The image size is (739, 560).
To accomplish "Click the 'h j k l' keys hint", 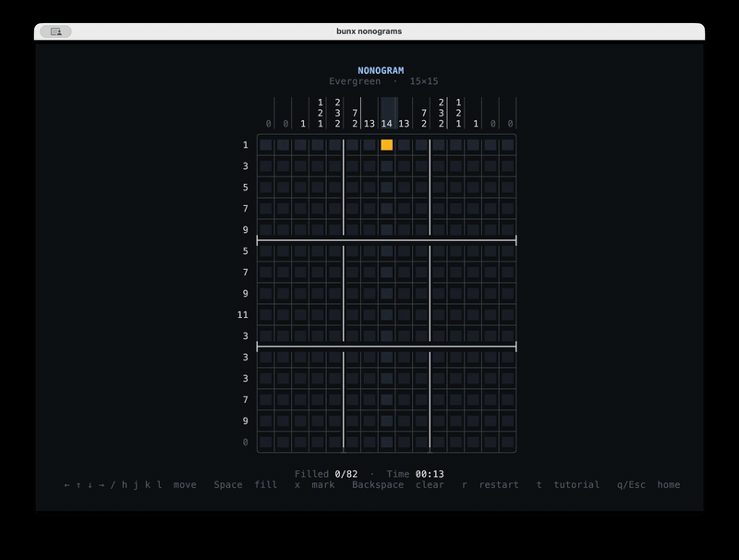I will point(142,484).
